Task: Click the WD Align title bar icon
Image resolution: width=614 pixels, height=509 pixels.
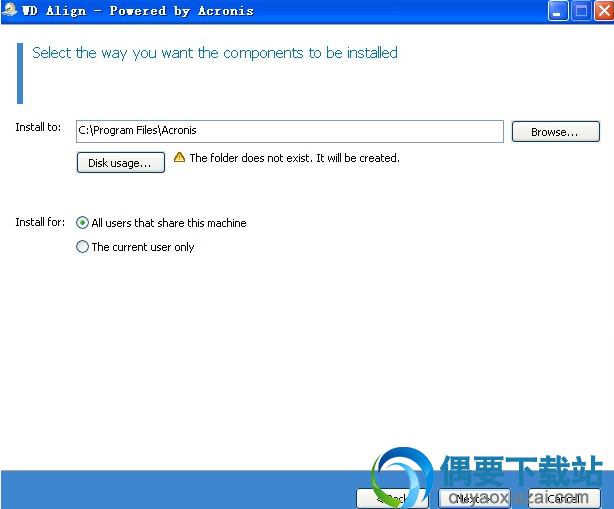Action: coord(9,10)
